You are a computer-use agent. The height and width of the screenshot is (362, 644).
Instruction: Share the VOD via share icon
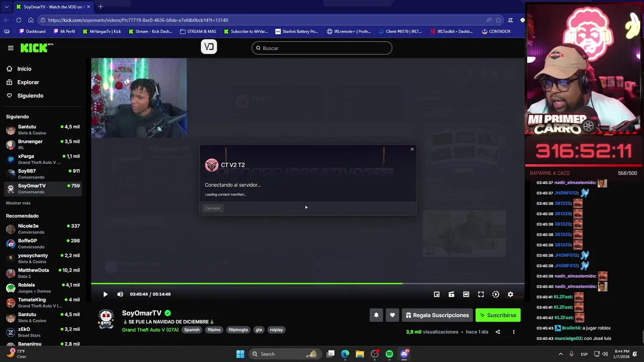click(x=498, y=332)
